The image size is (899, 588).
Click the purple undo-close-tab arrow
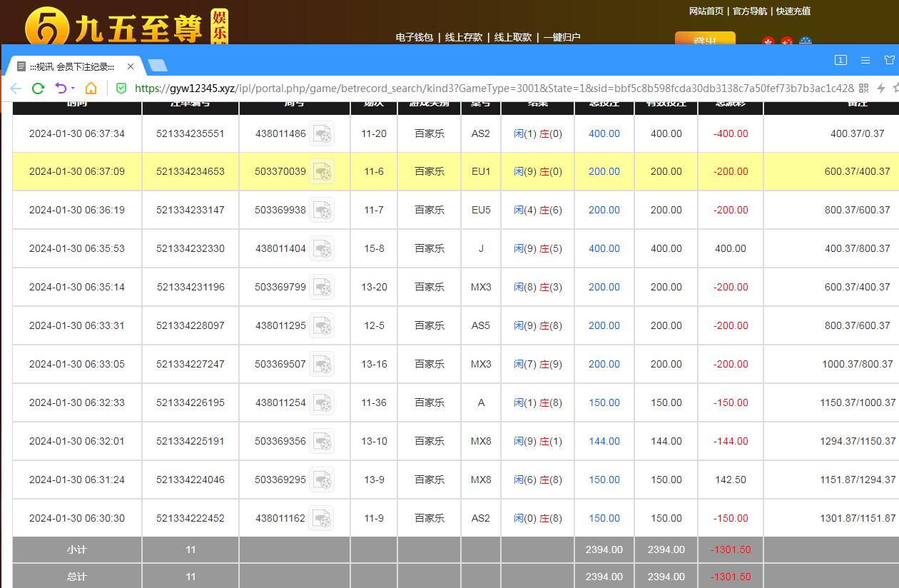tap(61, 88)
